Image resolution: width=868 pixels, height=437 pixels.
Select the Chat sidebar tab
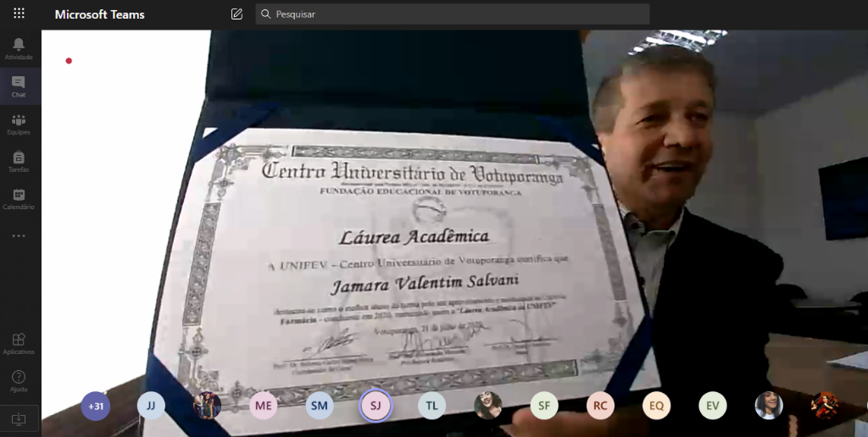19,86
